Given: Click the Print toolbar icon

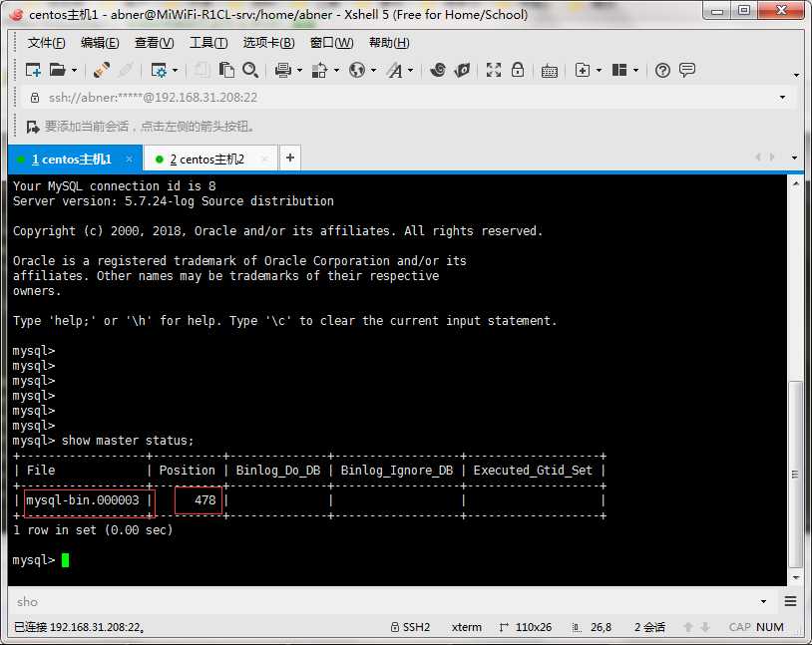Looking at the screenshot, I should click(282, 70).
